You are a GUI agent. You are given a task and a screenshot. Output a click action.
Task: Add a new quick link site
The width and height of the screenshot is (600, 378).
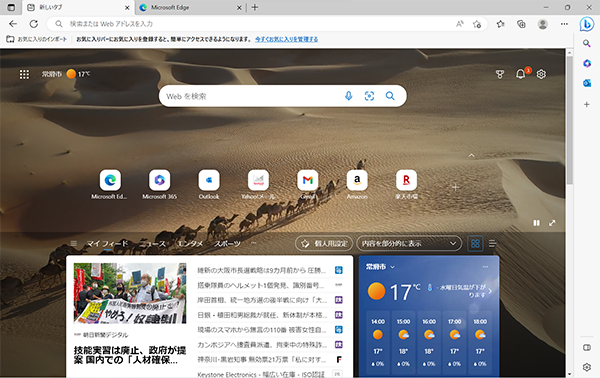pyautogui.click(x=455, y=187)
